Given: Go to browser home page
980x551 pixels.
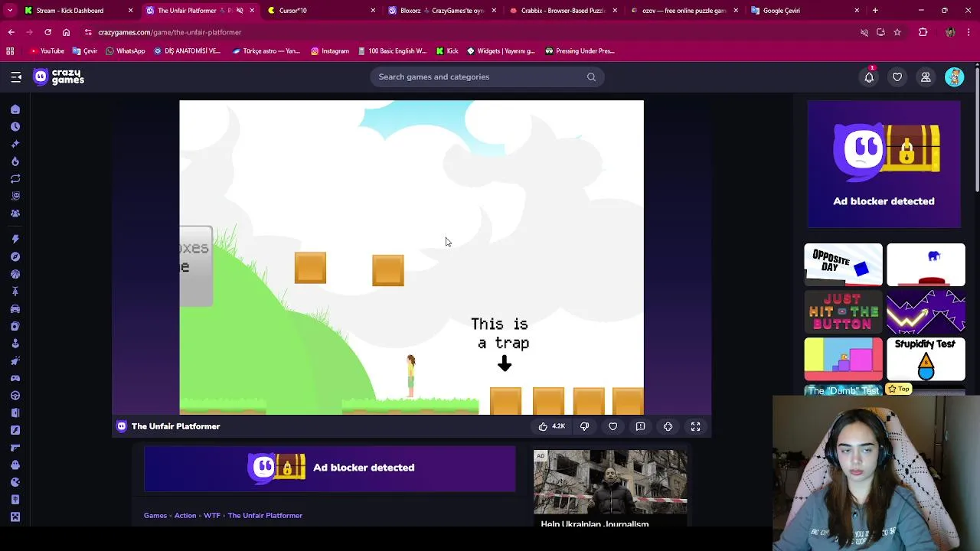Looking at the screenshot, I should (x=66, y=32).
